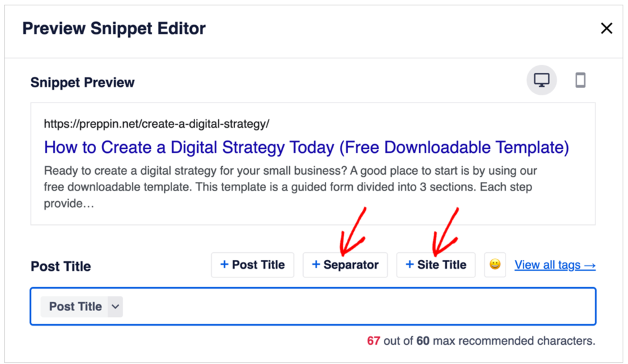Switch to desktop snippet preview
This screenshot has width=628, height=364.
coord(541,80)
